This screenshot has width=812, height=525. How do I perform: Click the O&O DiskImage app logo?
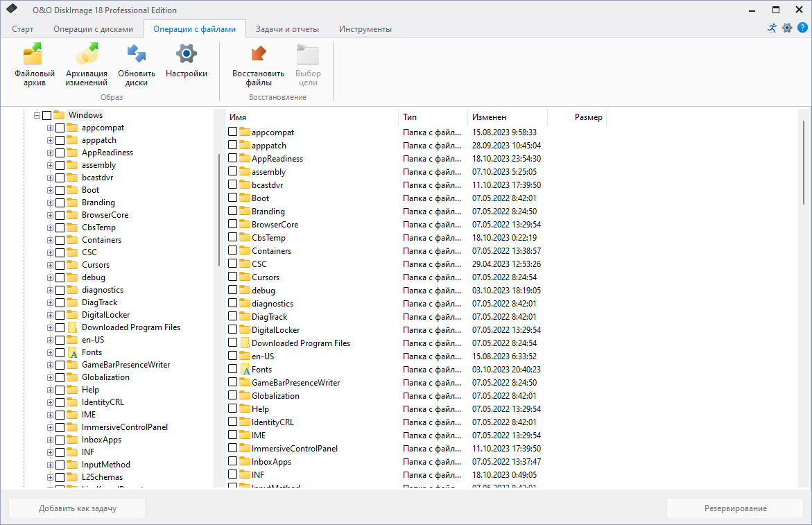coord(12,9)
